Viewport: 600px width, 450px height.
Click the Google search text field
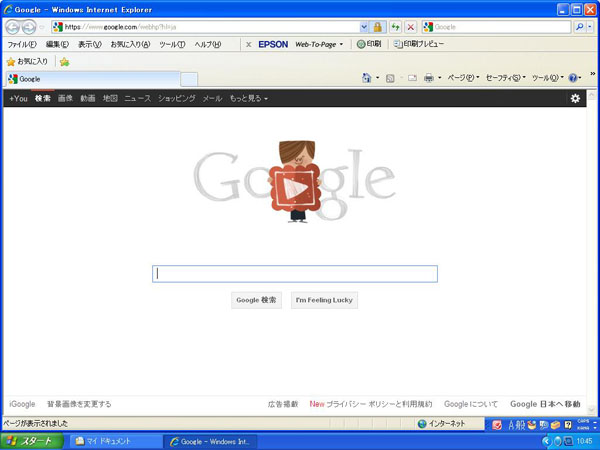coord(295,274)
